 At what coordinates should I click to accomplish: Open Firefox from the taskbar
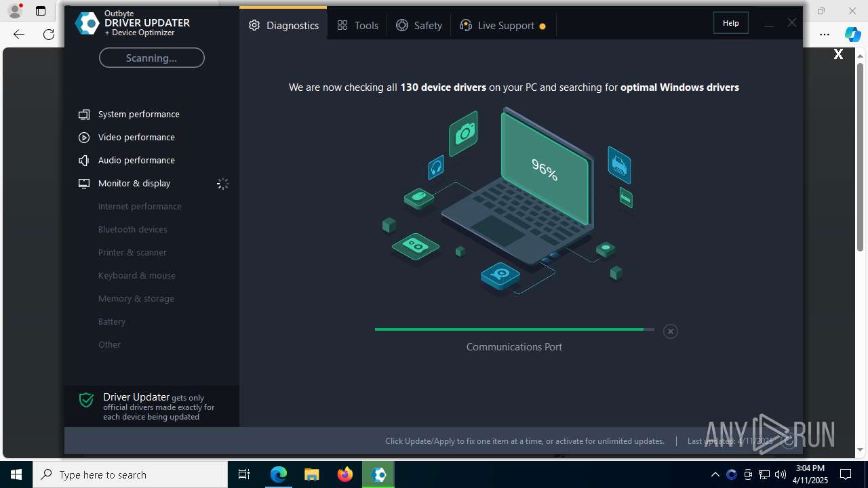tap(345, 474)
